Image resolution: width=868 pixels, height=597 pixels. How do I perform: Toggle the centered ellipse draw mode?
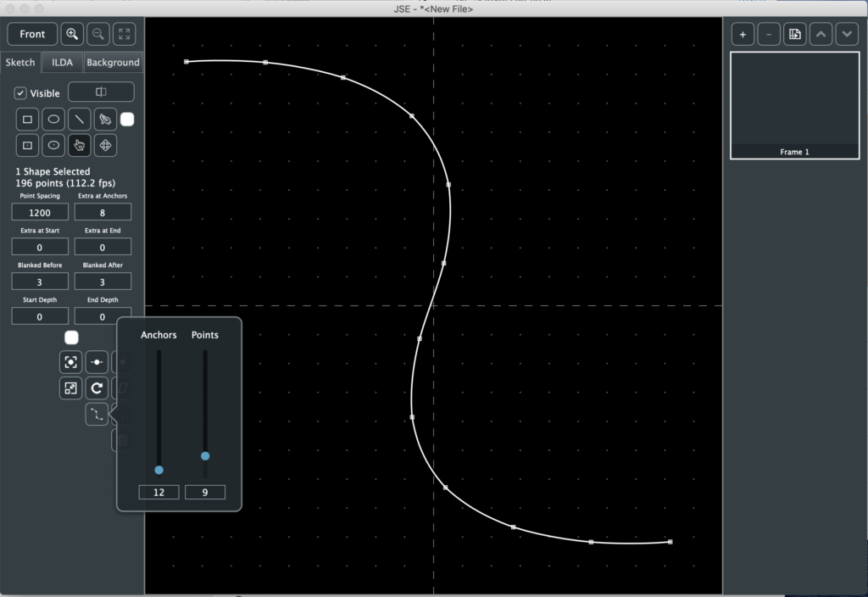(53, 145)
